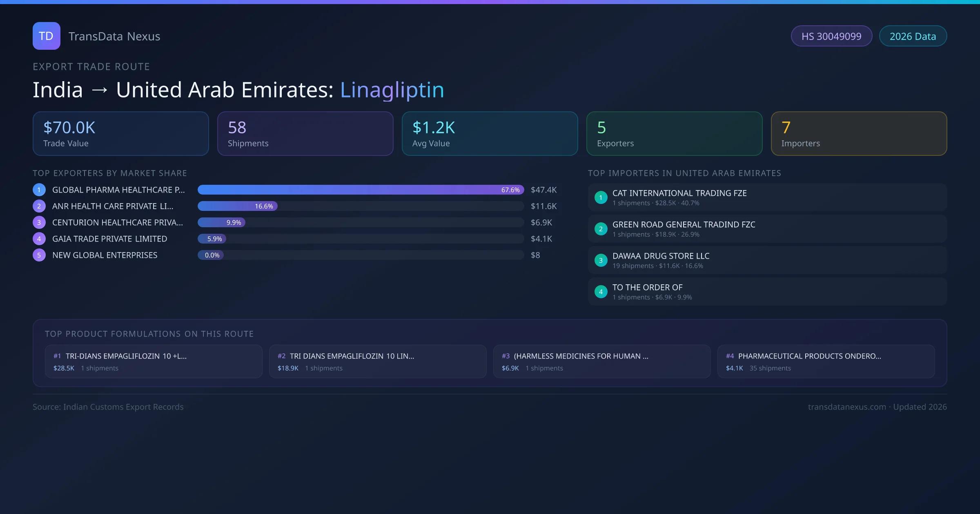Click green rank 4 badge for To The Order Of
This screenshot has width=980, height=514.
tap(601, 292)
